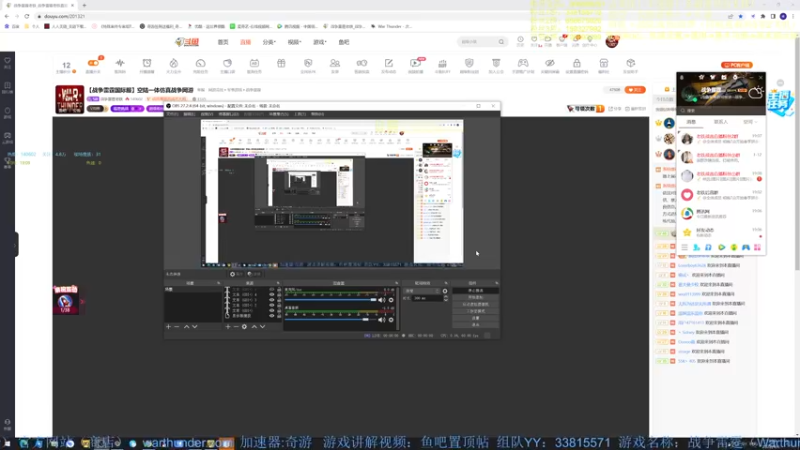Click the second button in OBS controls panel
Screen dimensions: 800x450
pyautogui.click(x=476, y=297)
